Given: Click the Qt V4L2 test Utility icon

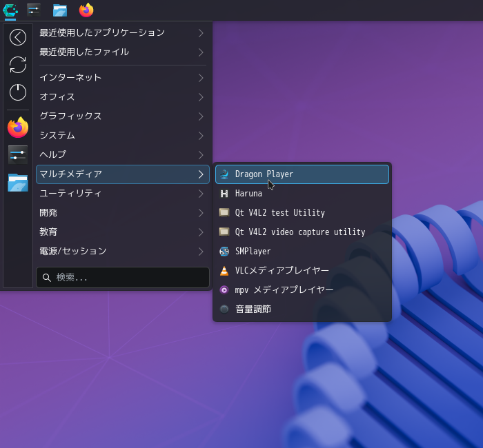Looking at the screenshot, I should [224, 212].
